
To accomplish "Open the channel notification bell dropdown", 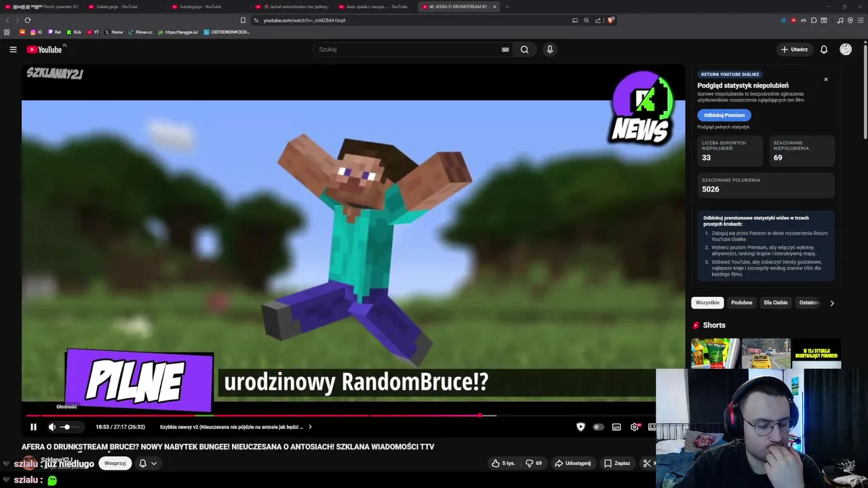I will pos(148,464).
